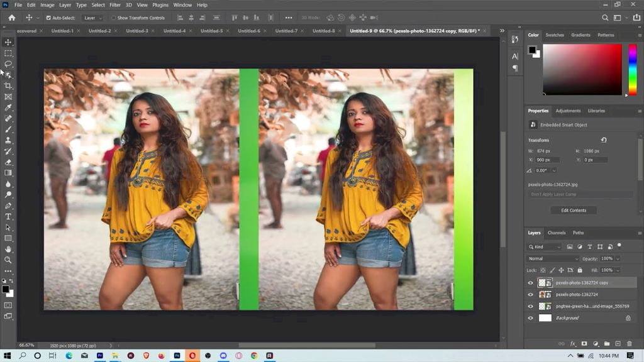Hide the Background layer
This screenshot has width=644, height=362.
(530, 317)
